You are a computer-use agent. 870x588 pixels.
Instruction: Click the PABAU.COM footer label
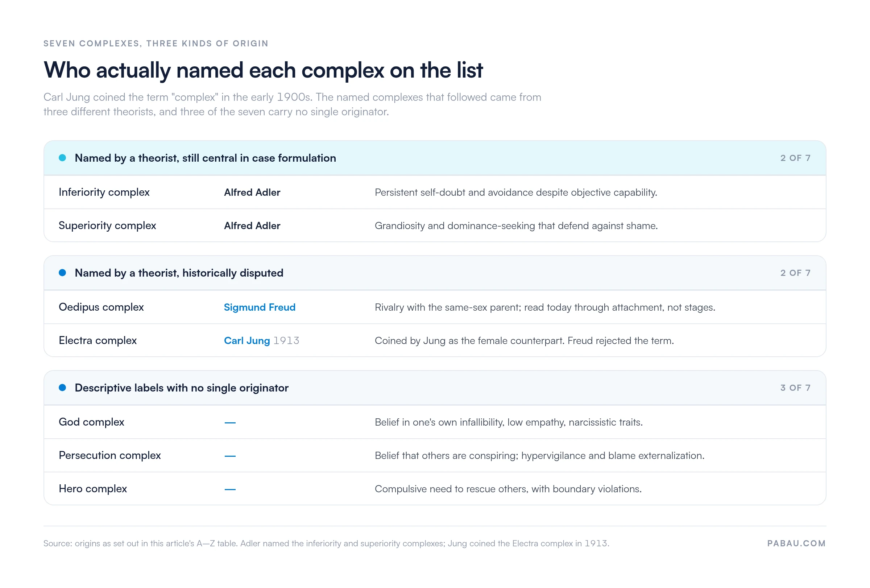796,543
